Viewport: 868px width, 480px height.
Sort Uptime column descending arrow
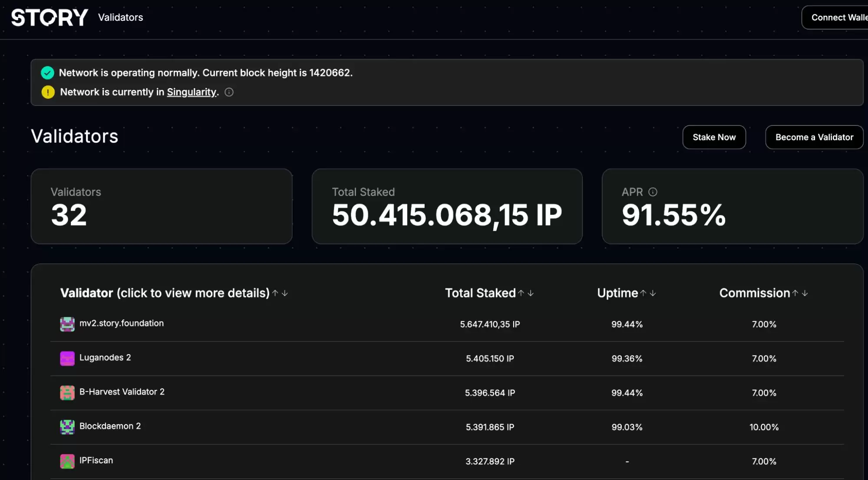[653, 293]
